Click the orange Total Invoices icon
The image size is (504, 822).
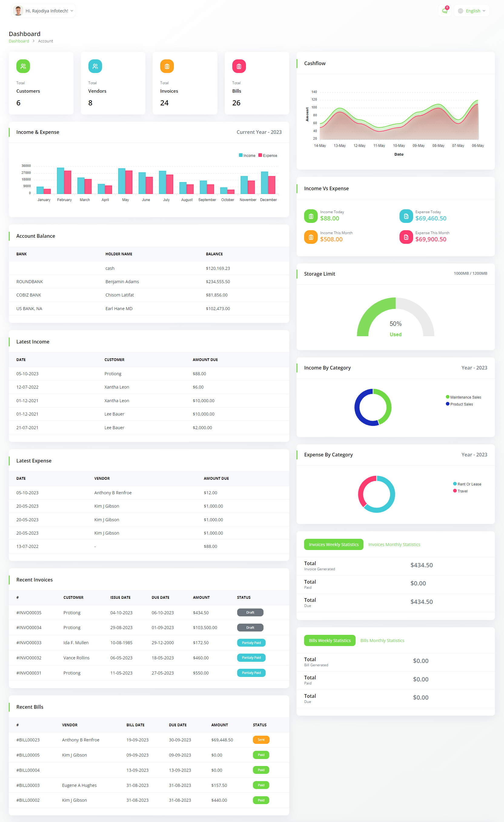click(x=167, y=66)
